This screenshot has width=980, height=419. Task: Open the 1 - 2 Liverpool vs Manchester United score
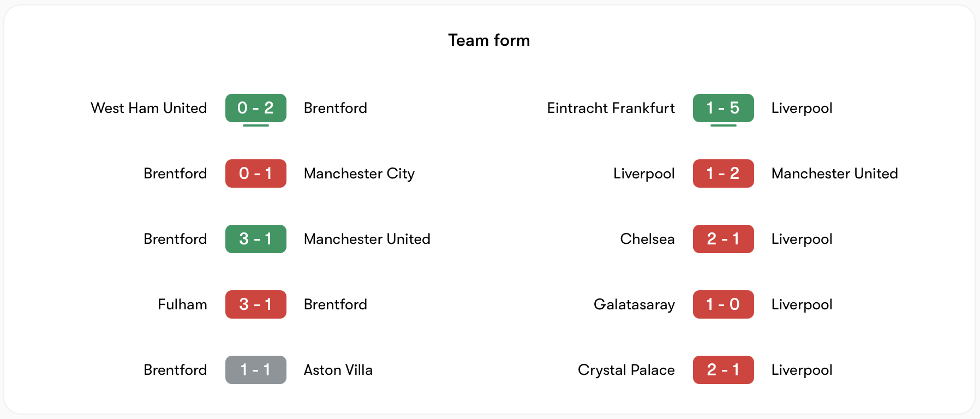(723, 173)
